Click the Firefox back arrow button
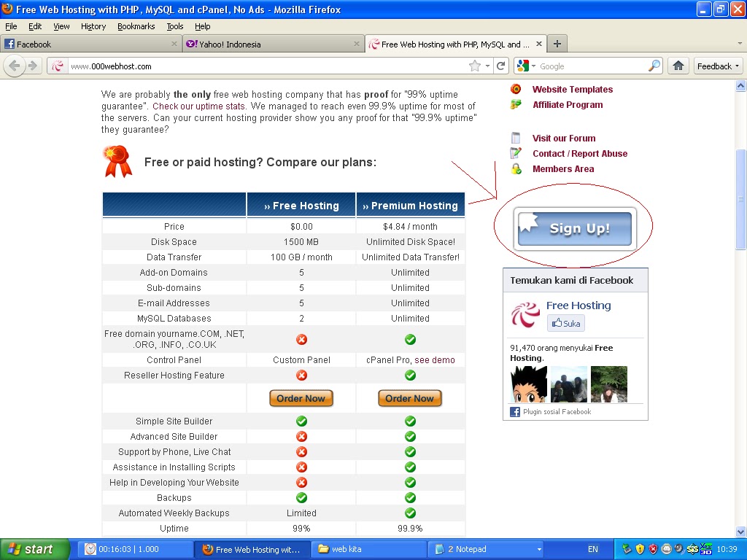747x560 pixels. 15,66
